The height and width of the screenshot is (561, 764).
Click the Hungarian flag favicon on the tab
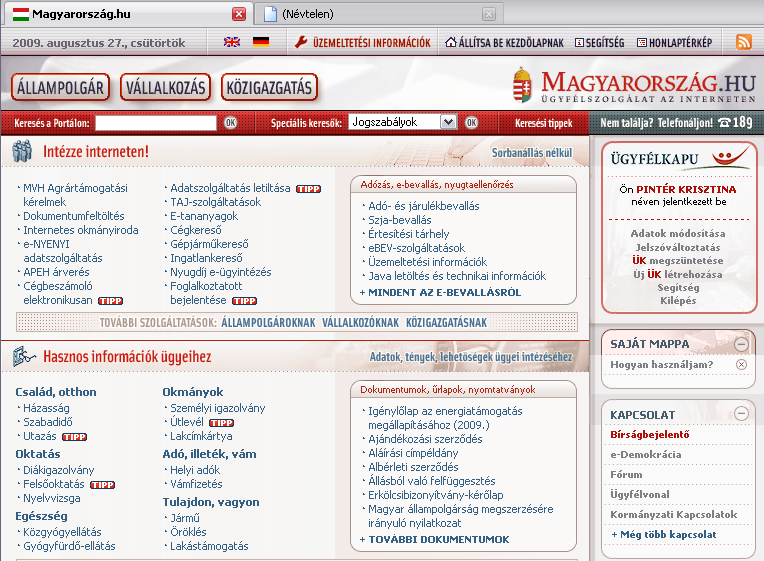click(x=21, y=14)
